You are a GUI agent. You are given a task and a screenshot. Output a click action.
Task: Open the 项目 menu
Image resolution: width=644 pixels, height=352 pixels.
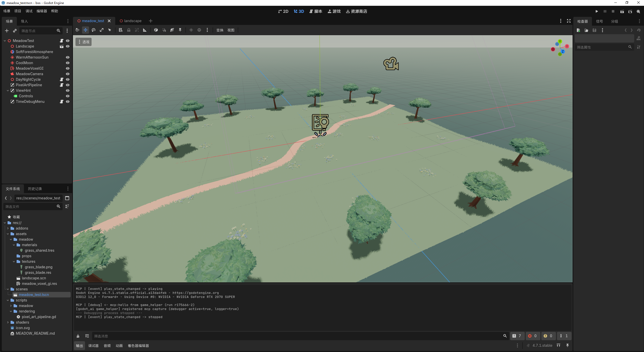tap(18, 11)
